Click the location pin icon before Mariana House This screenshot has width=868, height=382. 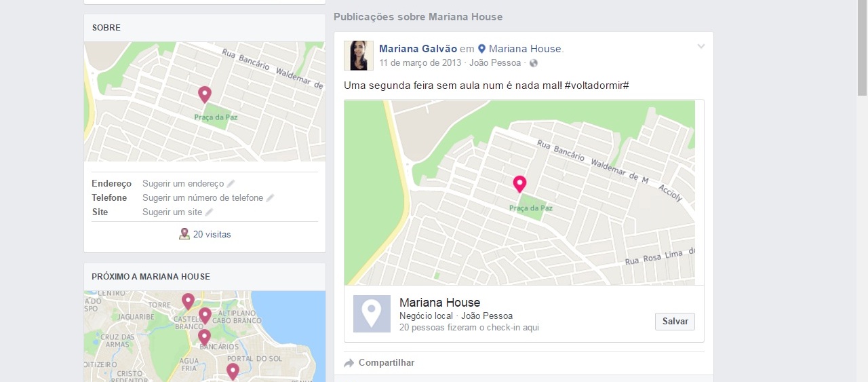coord(482,49)
